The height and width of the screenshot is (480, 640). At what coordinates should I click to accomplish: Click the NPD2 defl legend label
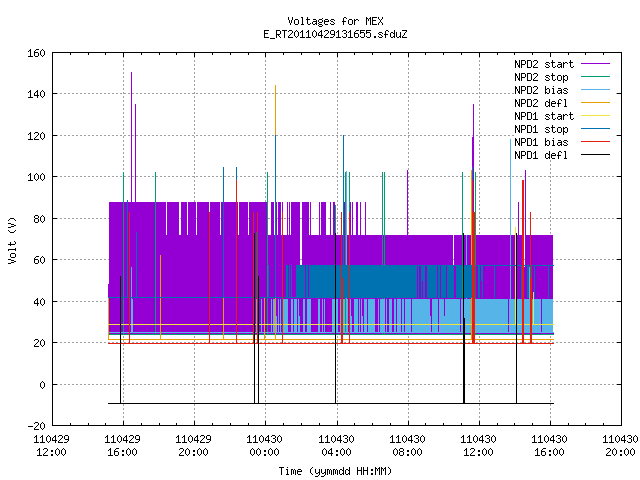541,103
